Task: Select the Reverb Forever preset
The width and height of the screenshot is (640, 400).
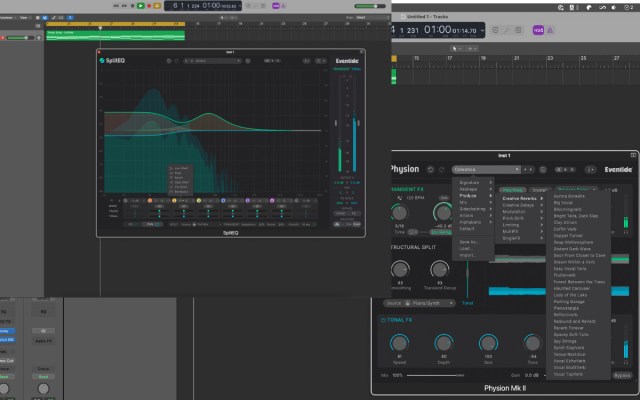Action: pos(569,328)
